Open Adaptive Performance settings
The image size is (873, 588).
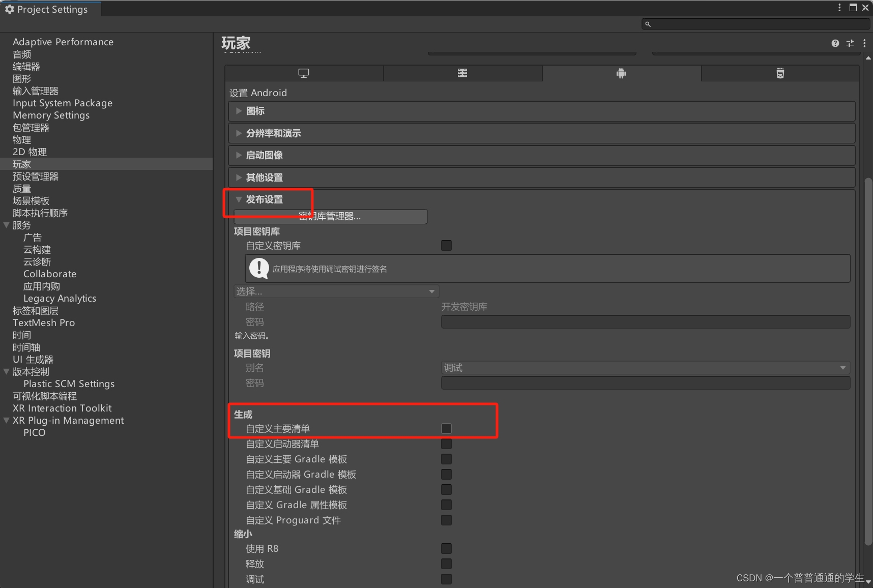[x=63, y=42]
